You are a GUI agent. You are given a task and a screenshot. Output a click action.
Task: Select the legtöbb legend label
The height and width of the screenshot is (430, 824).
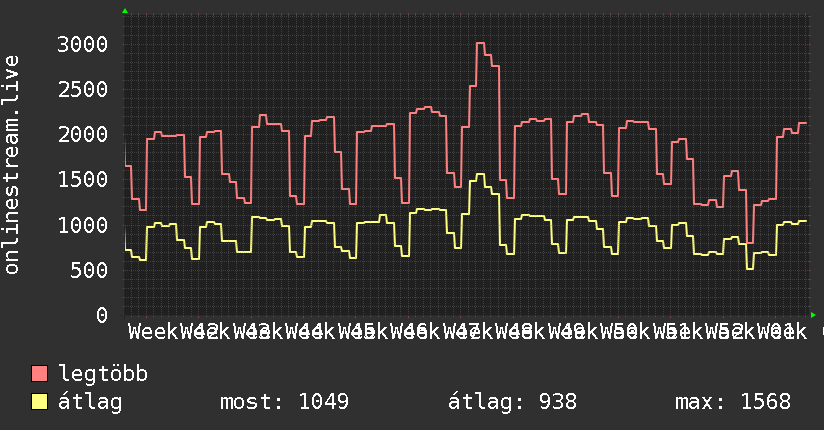[103, 374]
